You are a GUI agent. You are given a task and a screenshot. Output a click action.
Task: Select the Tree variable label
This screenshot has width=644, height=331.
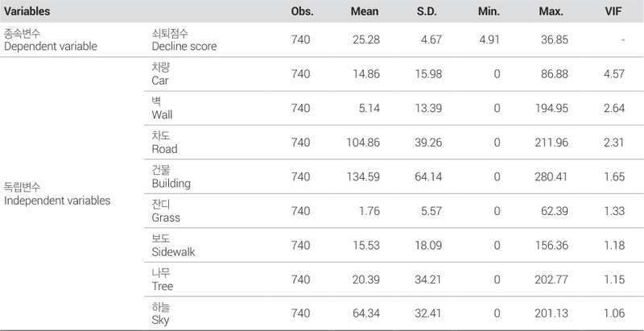[162, 286]
